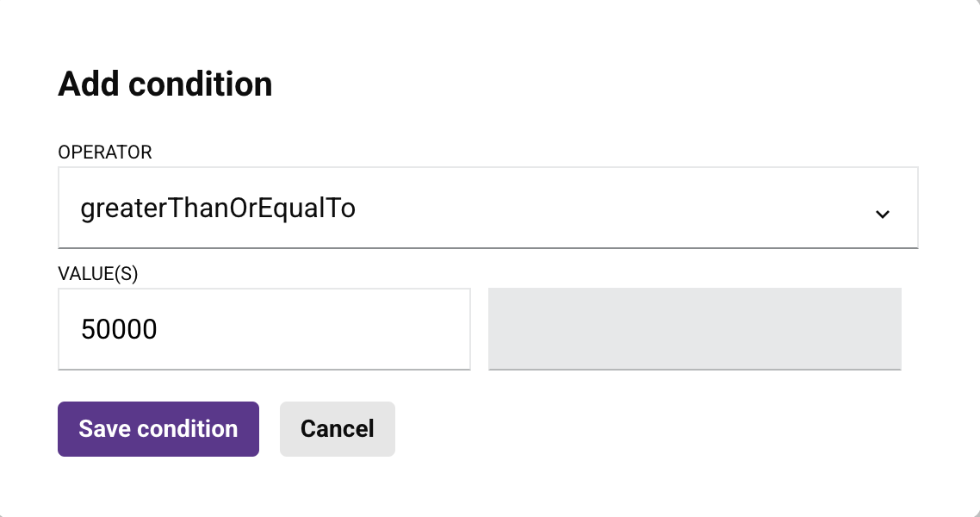Open the OPERATOR dropdown
Viewport: 980px width, 517px height.
coord(487,207)
